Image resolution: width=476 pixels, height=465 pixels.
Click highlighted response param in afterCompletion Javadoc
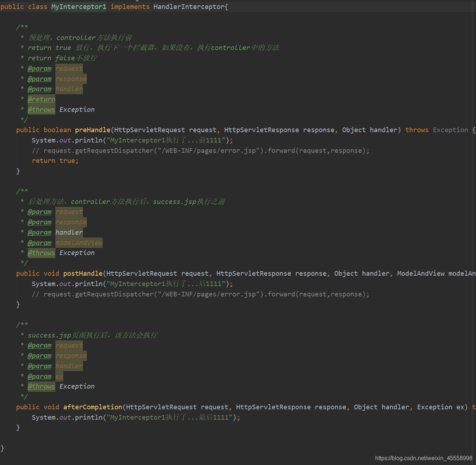point(71,356)
